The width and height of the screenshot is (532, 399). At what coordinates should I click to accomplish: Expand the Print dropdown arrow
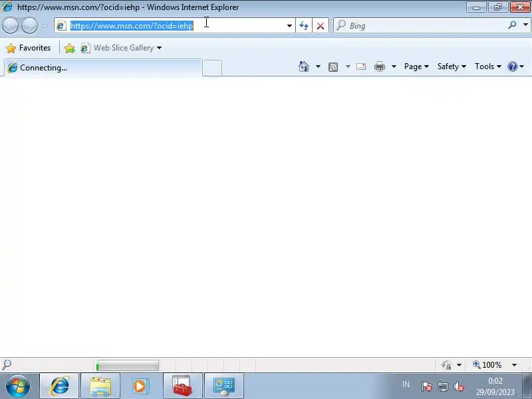coord(394,66)
